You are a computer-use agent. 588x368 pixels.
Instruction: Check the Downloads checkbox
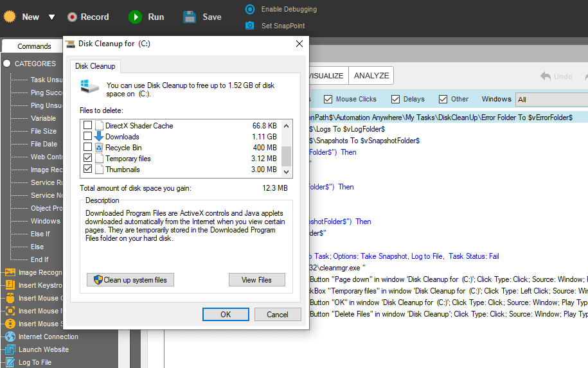pyautogui.click(x=88, y=136)
